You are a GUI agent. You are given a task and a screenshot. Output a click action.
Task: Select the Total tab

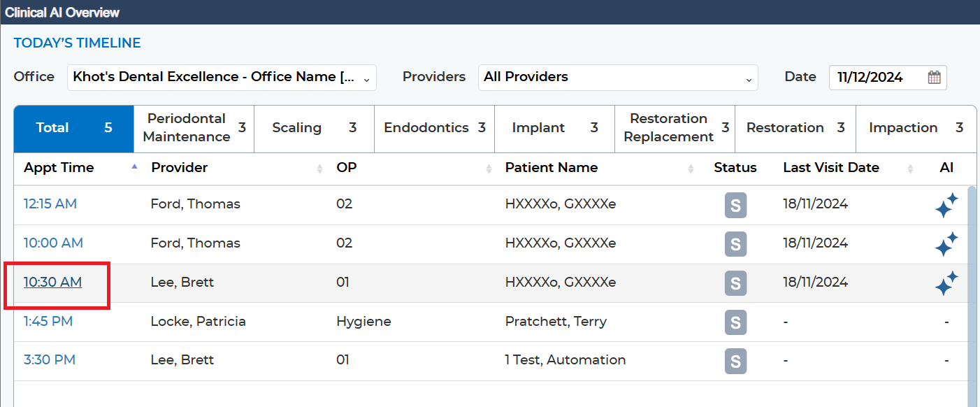(74, 129)
